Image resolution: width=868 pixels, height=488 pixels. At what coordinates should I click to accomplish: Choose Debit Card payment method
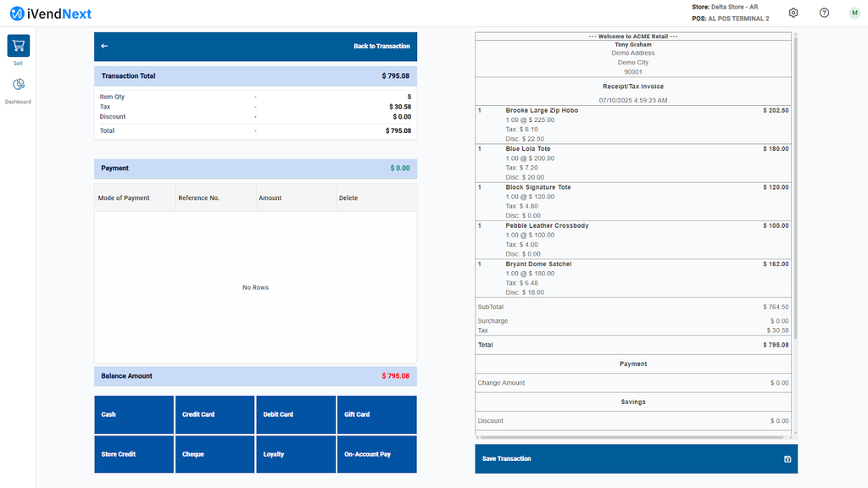click(296, 414)
